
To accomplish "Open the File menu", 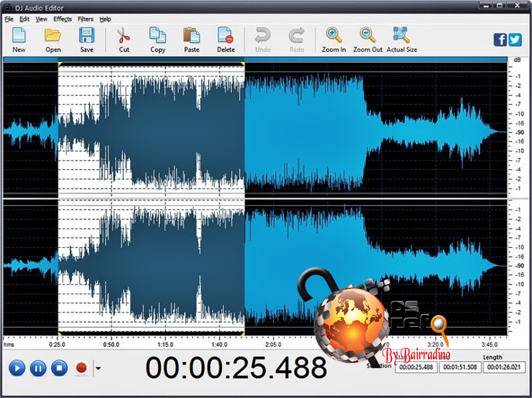I will (x=9, y=19).
